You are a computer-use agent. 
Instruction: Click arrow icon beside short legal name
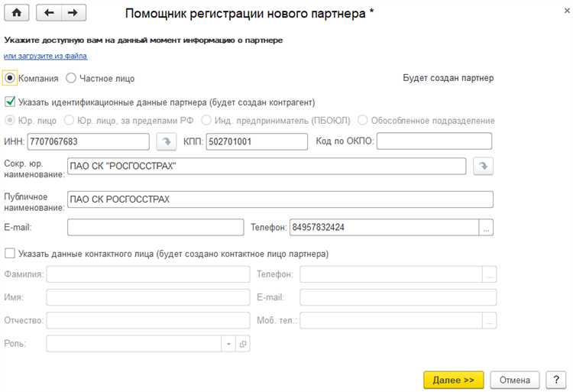coord(482,167)
